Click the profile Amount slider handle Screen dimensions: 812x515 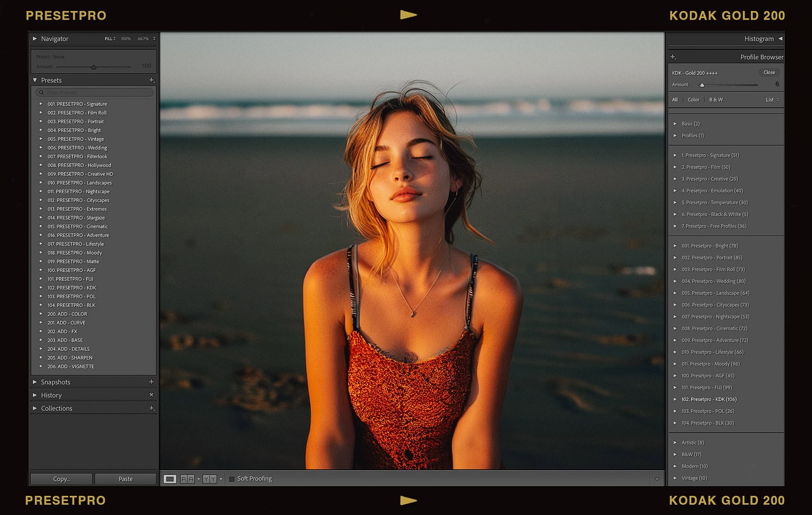(702, 85)
